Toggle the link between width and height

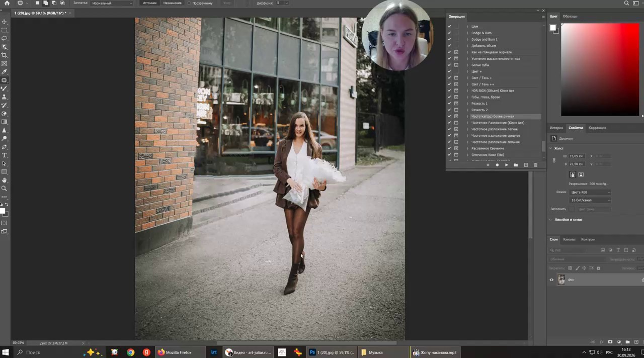(554, 160)
